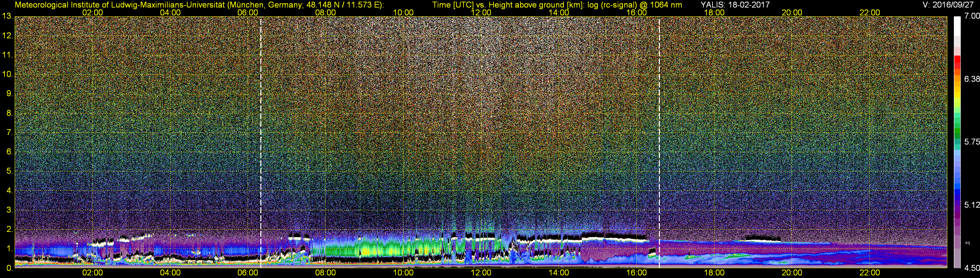Click the 1 km height axis label

[9, 249]
